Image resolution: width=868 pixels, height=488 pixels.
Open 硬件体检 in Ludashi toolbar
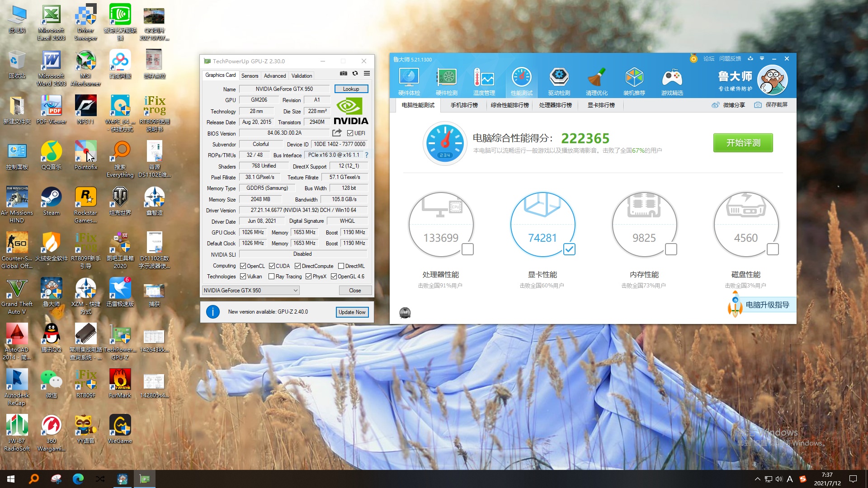click(409, 82)
